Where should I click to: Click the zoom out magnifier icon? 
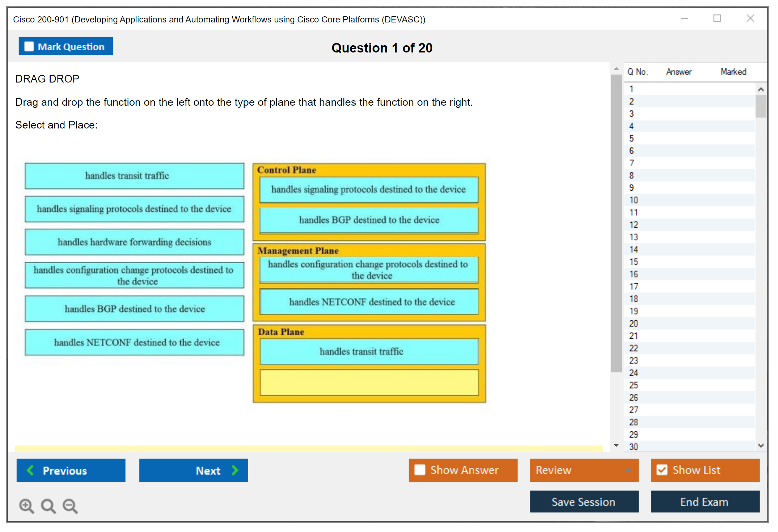point(70,506)
